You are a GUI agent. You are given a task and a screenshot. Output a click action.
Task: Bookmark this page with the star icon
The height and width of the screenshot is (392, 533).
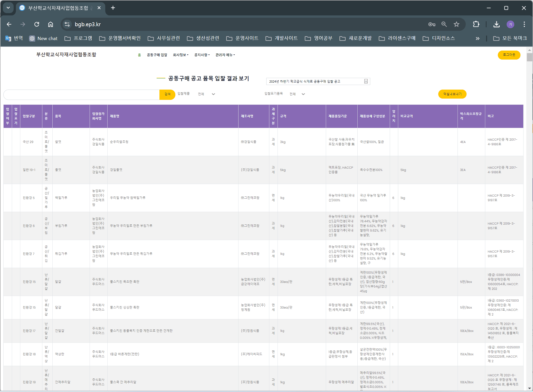pos(456,24)
